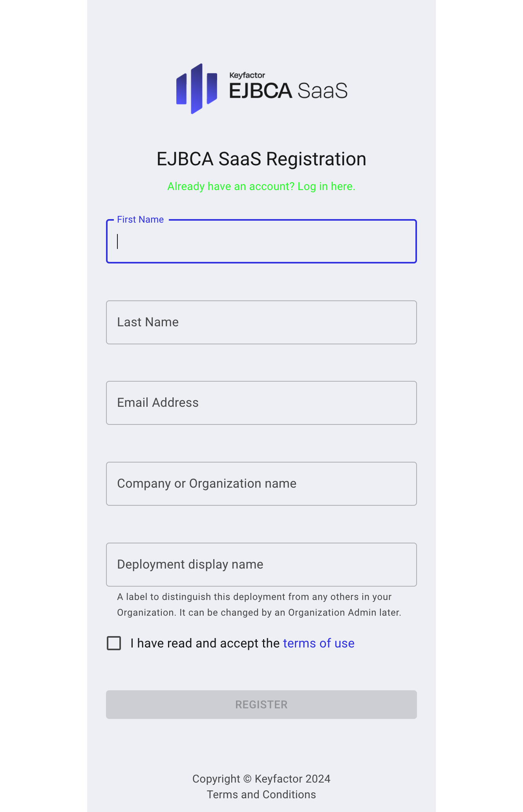Click the Keyfactor EJBCA SaaS logo

(261, 87)
